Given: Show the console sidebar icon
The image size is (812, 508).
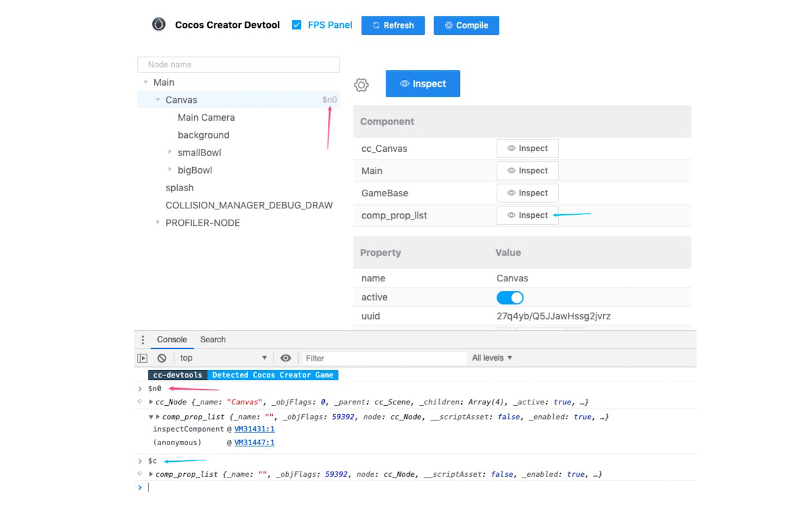Looking at the screenshot, I should click(143, 358).
